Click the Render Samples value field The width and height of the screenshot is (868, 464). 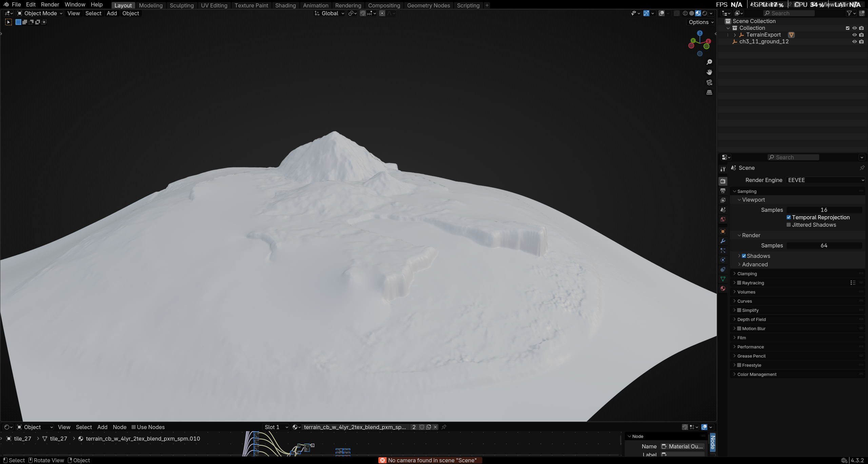click(824, 246)
